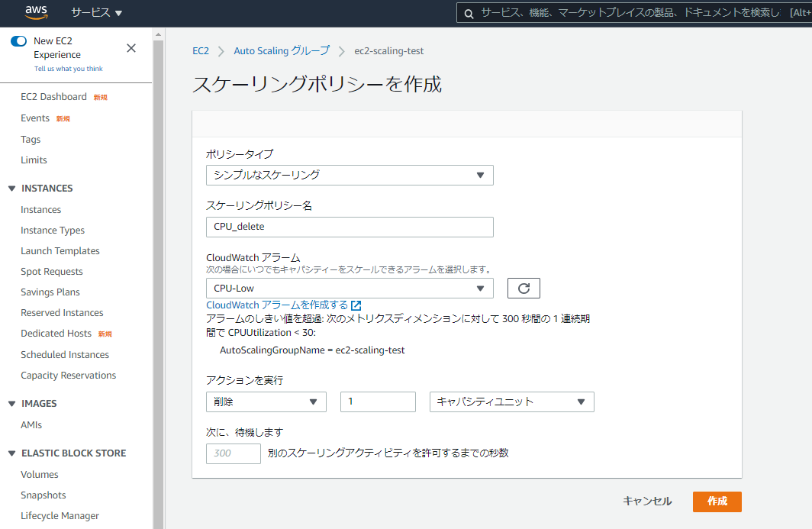
Task: Click the キャンセル button
Action: coord(647,501)
